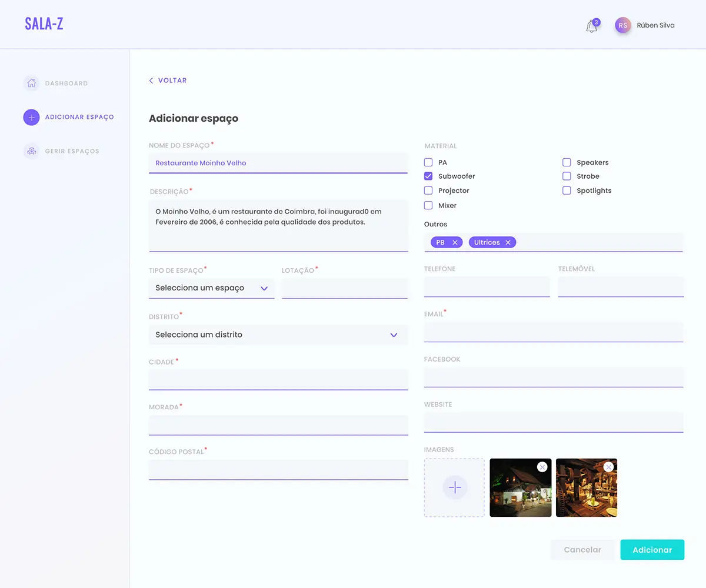Click the Voltar link
The width and height of the screenshot is (706, 588).
(x=172, y=81)
